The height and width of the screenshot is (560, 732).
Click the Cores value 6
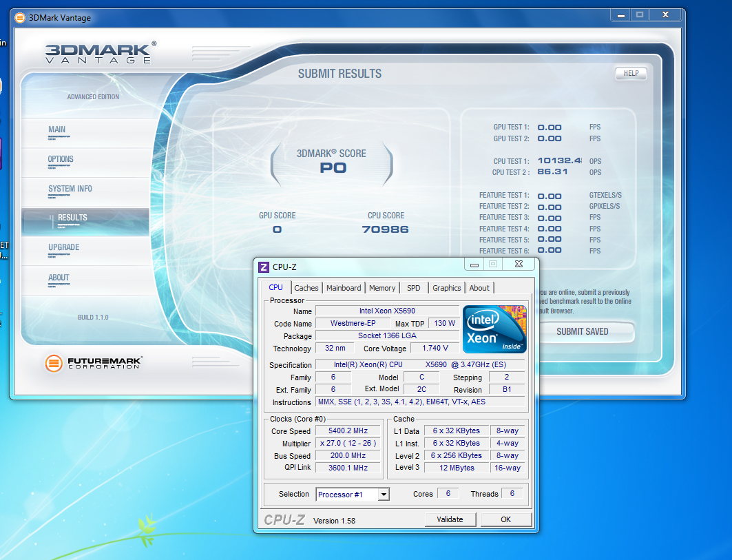pyautogui.click(x=448, y=494)
